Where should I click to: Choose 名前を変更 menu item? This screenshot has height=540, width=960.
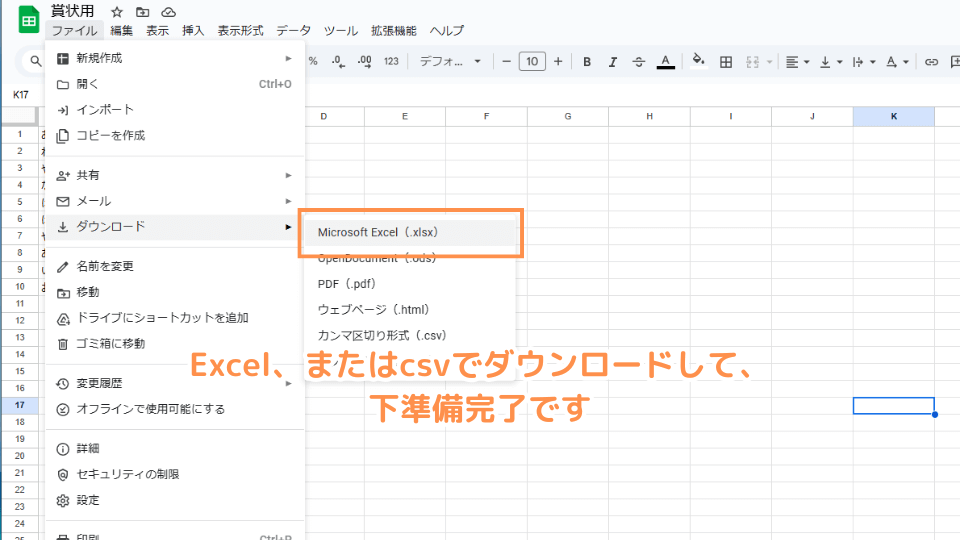175,266
